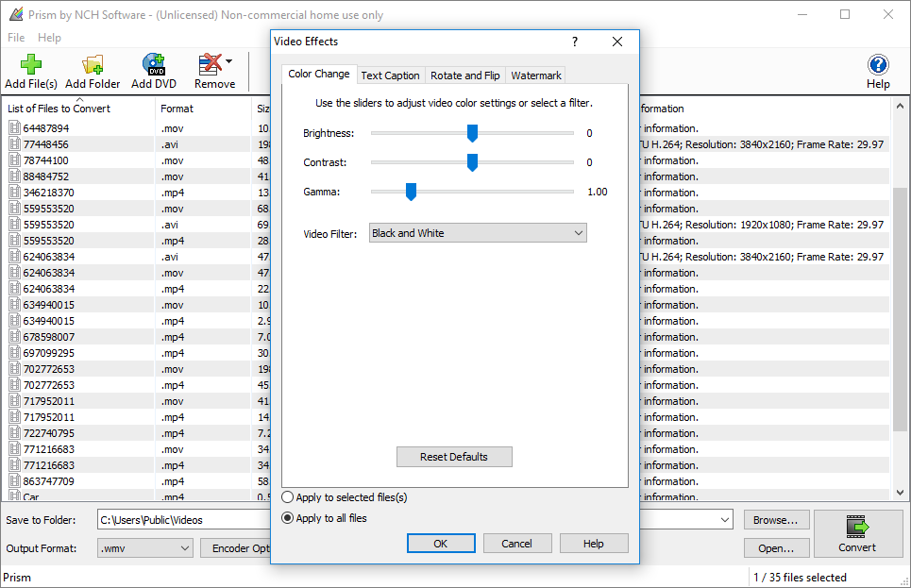Open the File menu
Screen dimensions: 911x588
(15, 37)
